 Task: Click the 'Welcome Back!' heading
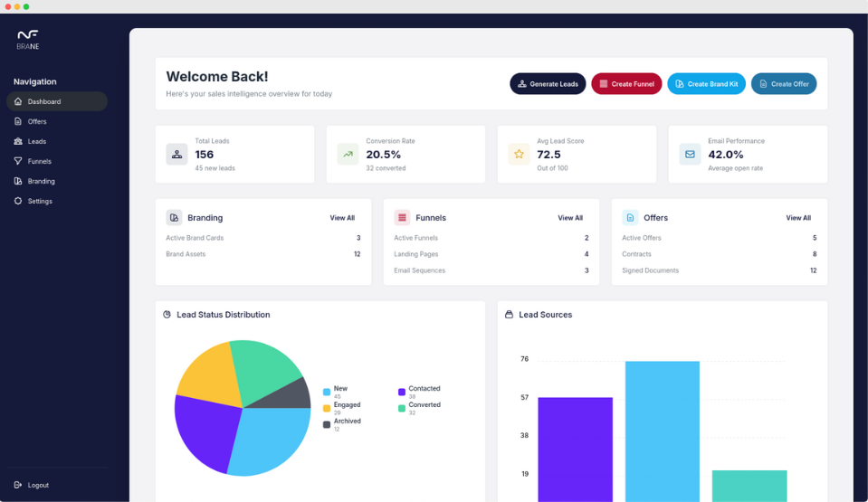coord(217,76)
